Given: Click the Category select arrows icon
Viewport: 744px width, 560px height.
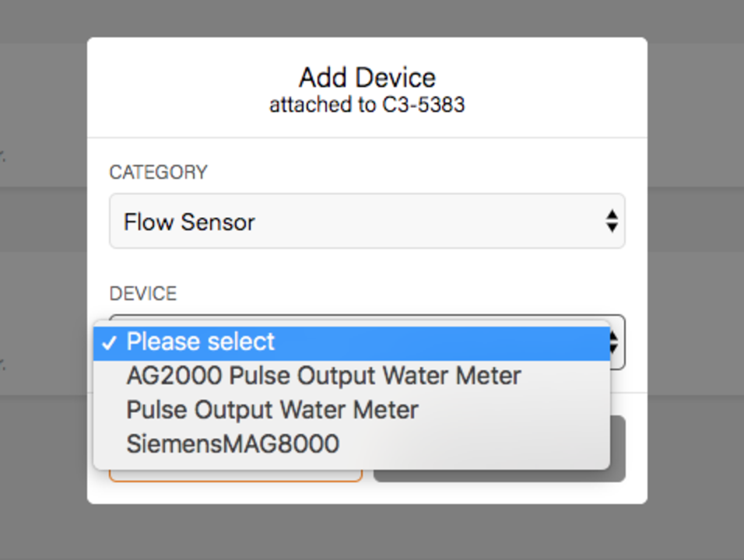Looking at the screenshot, I should pos(612,222).
